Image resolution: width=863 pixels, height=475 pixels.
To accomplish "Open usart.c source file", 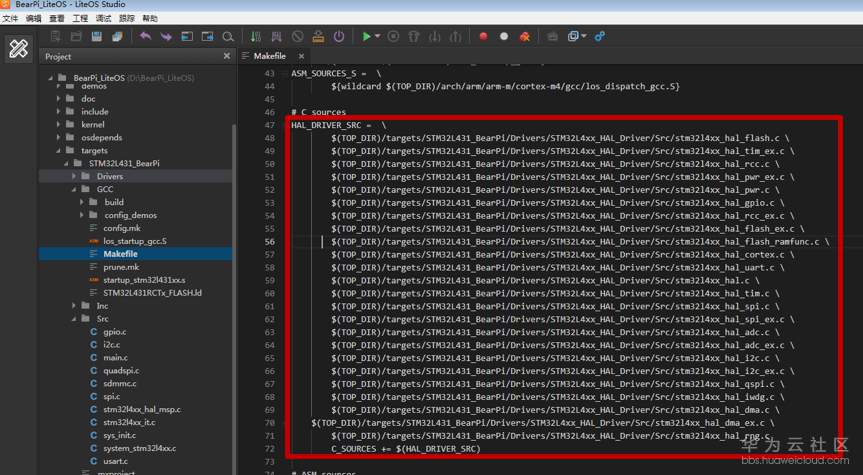I will pyautogui.click(x=116, y=461).
